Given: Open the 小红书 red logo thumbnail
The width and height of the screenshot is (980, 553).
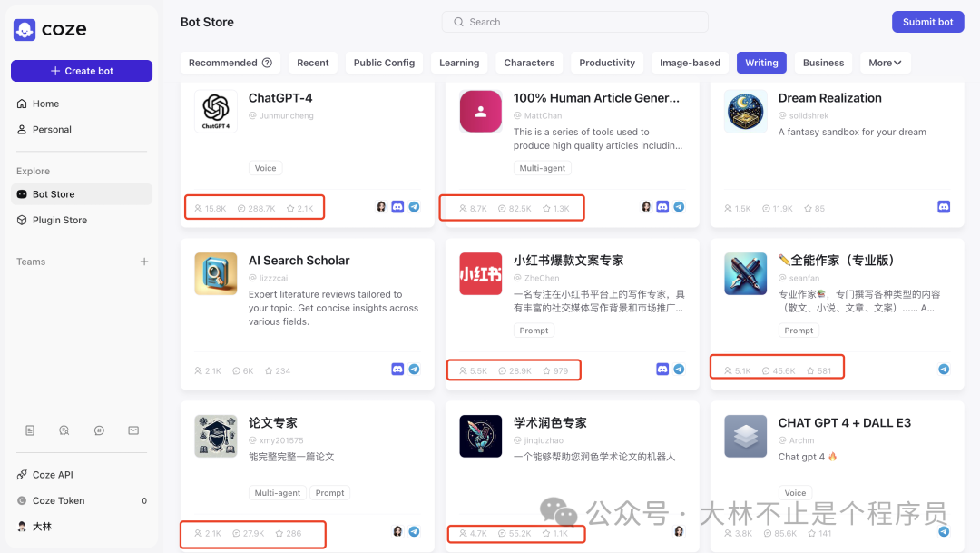Looking at the screenshot, I should 481,274.
